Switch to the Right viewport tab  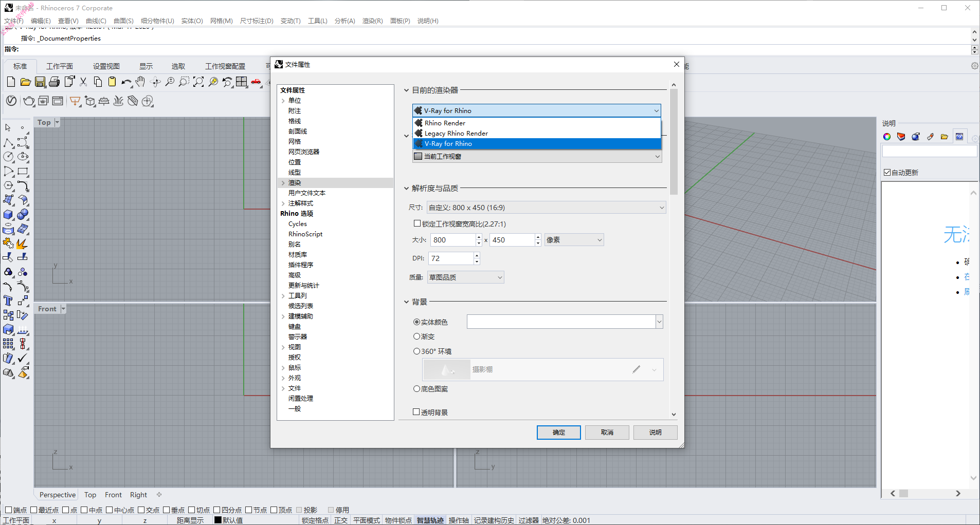[x=138, y=495]
